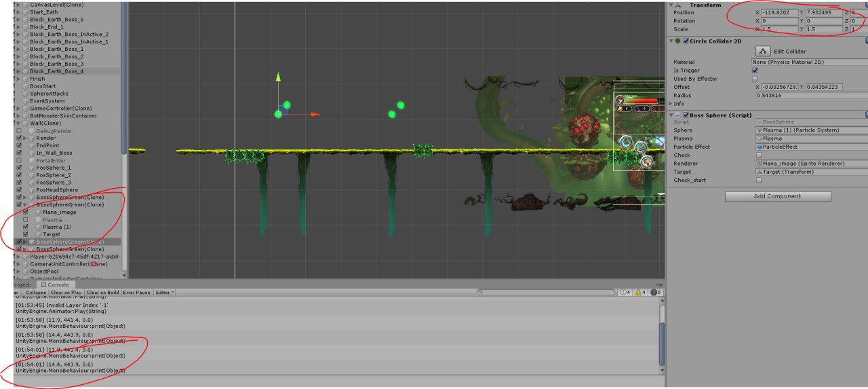Click the Scale Y field
868x389 pixels.
[824, 29]
